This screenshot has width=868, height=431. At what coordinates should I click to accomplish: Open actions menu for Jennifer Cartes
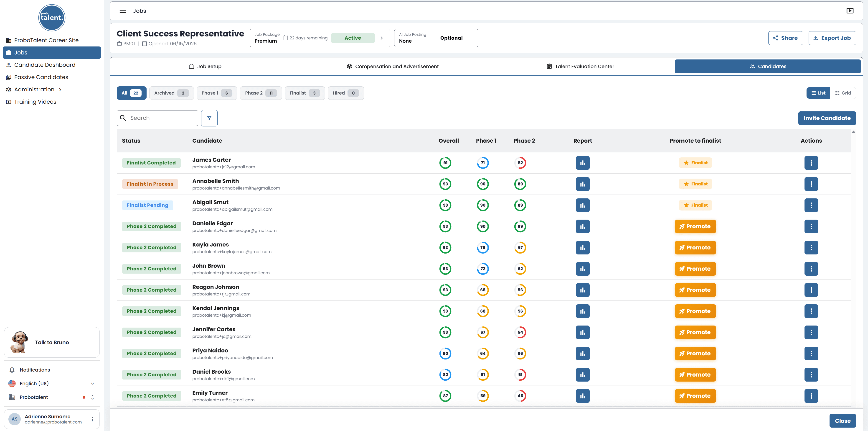click(811, 333)
